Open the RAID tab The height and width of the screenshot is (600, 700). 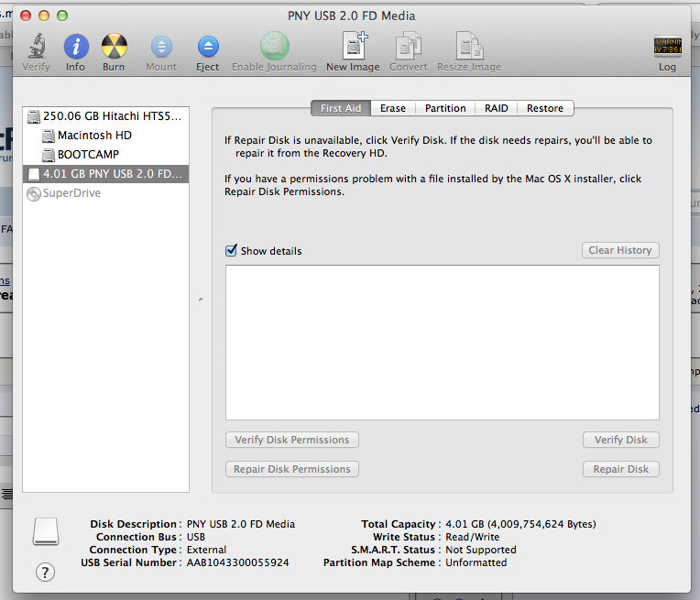pos(496,108)
